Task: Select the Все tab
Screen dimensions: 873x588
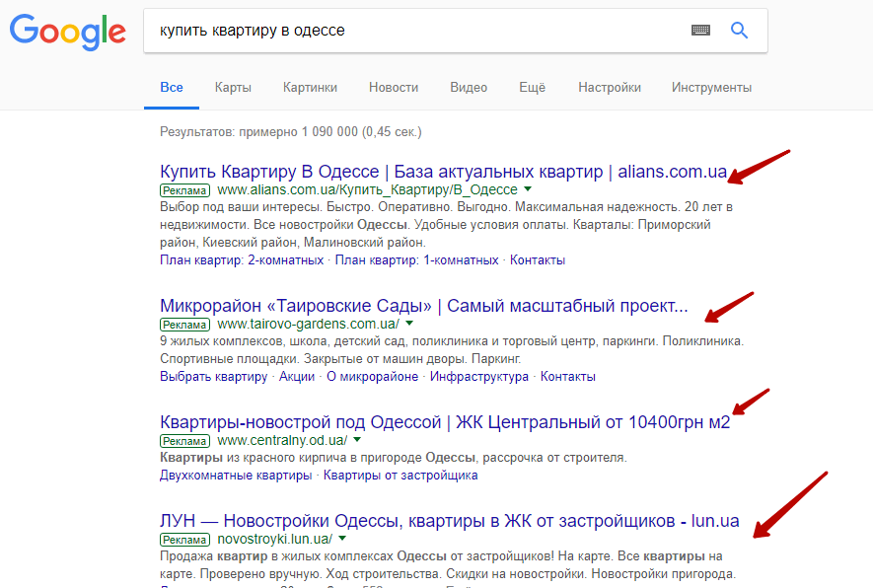Action: 172,88
